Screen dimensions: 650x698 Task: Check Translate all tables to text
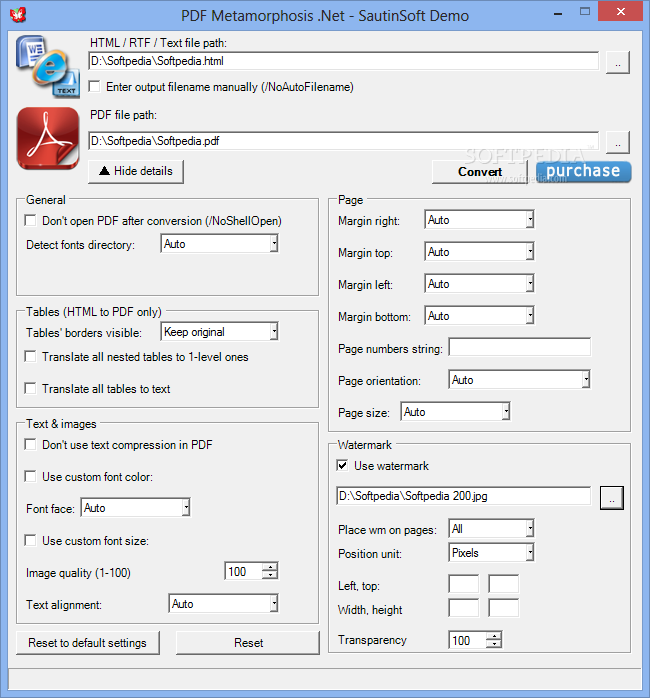(30, 389)
